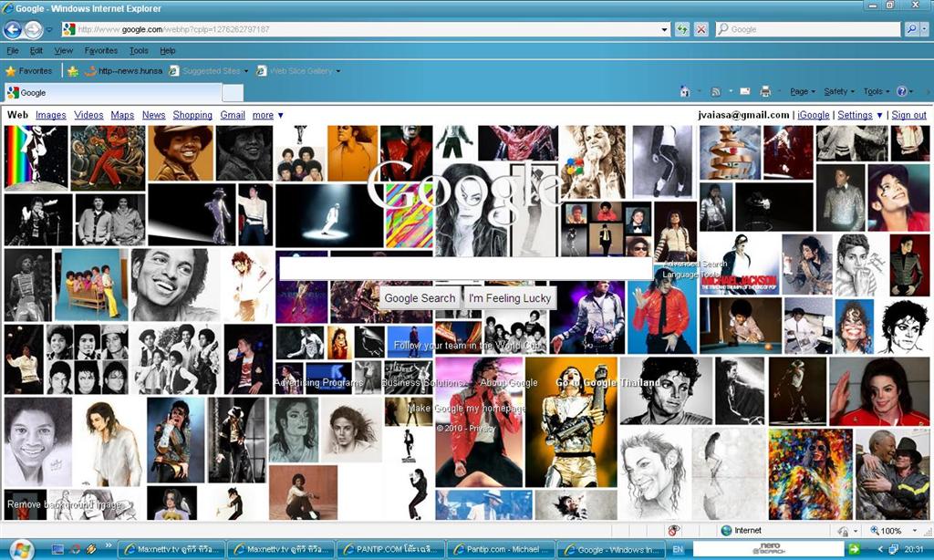Refresh the page with the green arrows icon
The height and width of the screenshot is (560, 934).
tap(682, 29)
